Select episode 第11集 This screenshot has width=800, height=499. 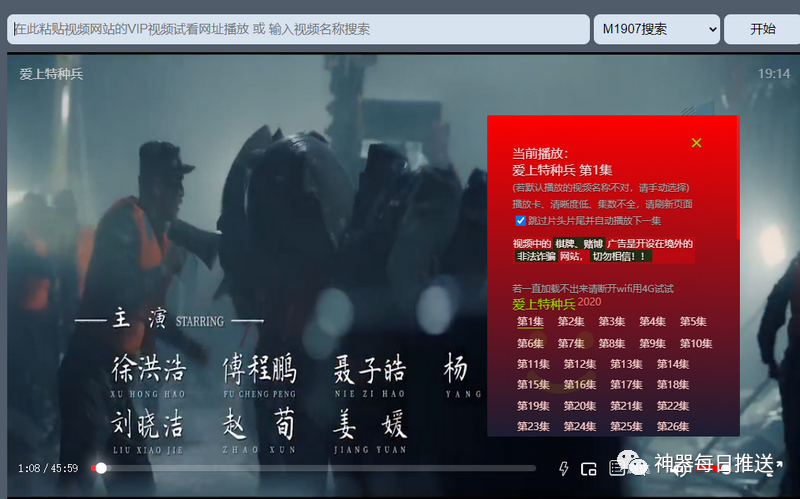[533, 364]
